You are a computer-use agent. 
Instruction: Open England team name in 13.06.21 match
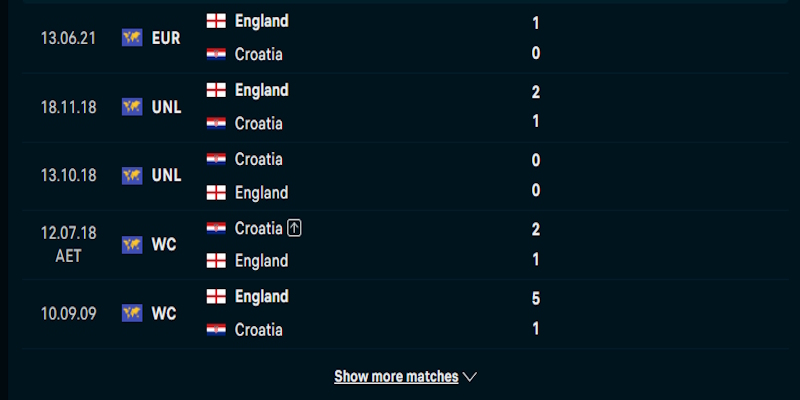[x=262, y=21]
